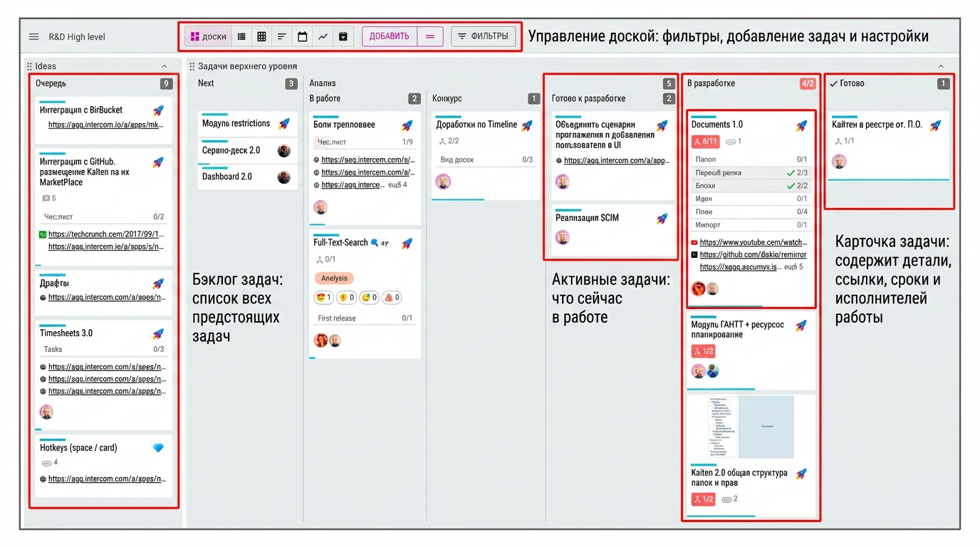
Task: Switch to the list view icon
Action: point(241,36)
